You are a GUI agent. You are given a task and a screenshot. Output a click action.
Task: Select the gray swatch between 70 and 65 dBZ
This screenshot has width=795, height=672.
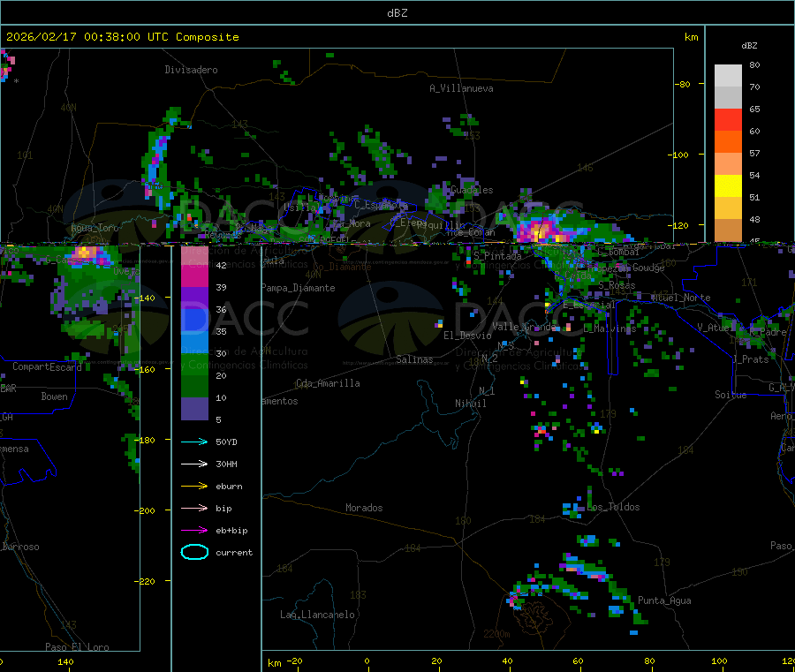(728, 98)
